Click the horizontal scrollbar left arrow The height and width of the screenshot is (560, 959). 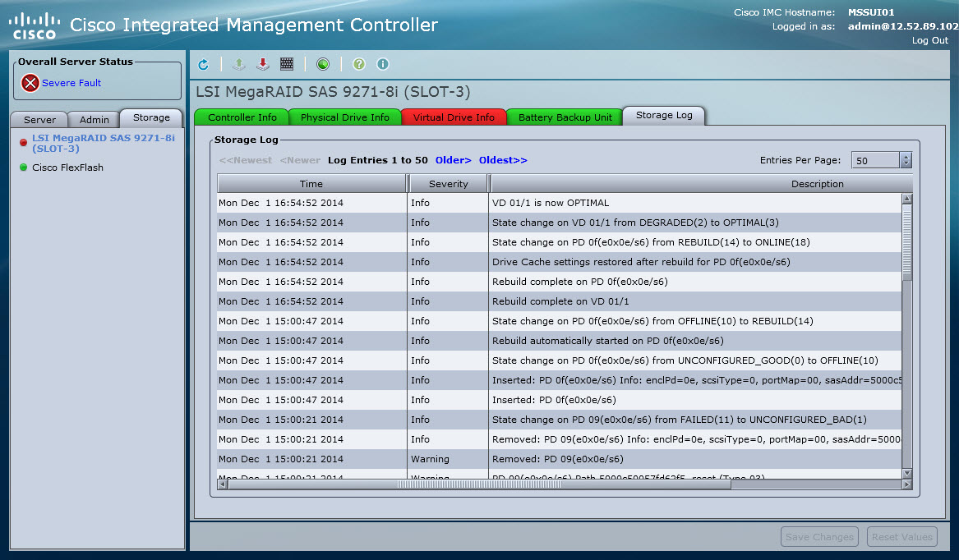coord(223,484)
